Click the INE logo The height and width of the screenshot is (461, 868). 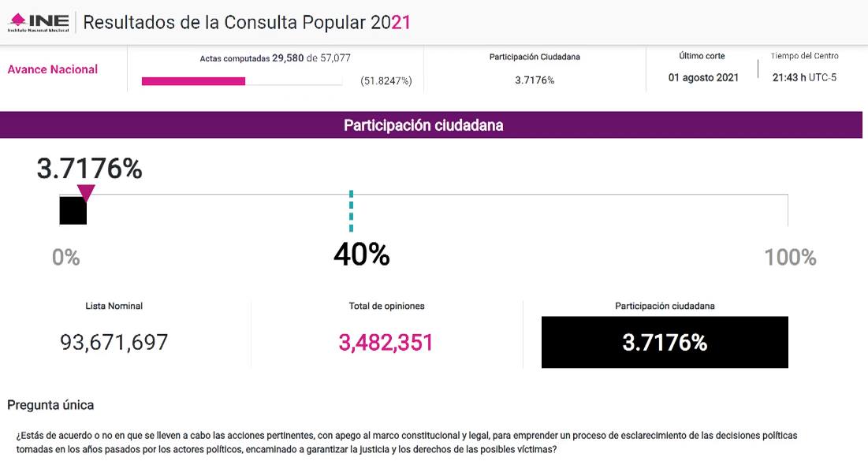pyautogui.click(x=39, y=22)
